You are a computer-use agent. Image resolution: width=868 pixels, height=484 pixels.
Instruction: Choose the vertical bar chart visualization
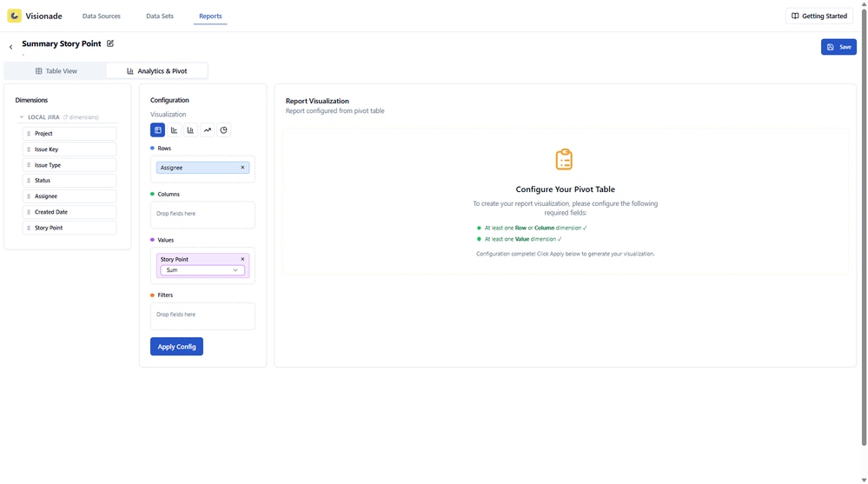(x=190, y=130)
